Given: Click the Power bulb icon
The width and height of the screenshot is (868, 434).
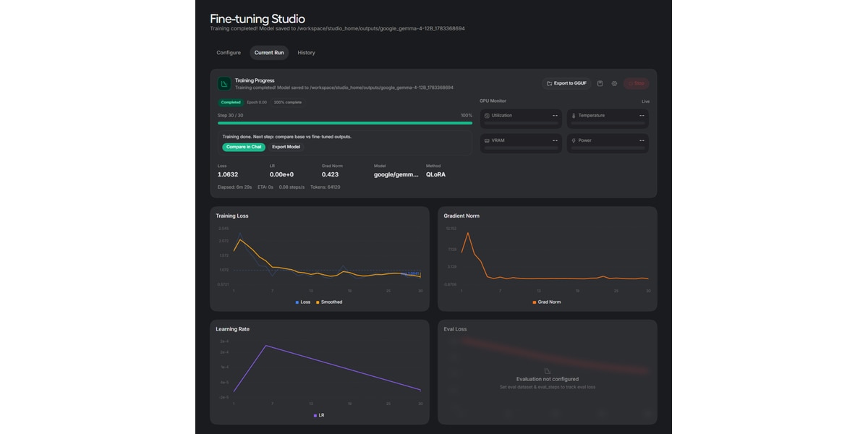Looking at the screenshot, I should 574,140.
